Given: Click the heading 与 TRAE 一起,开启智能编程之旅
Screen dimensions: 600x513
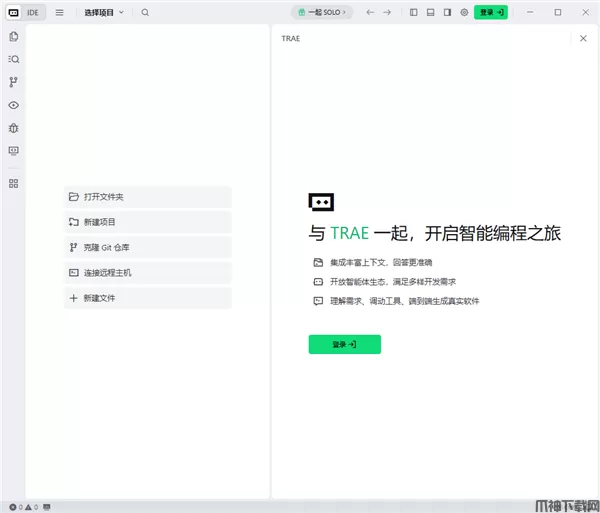Looking at the screenshot, I should point(435,233).
